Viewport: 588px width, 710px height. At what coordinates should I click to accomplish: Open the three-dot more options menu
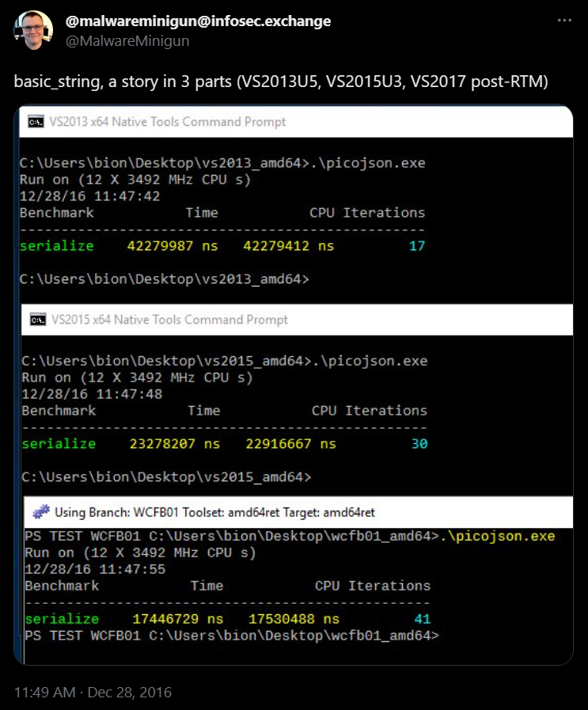pos(563,20)
